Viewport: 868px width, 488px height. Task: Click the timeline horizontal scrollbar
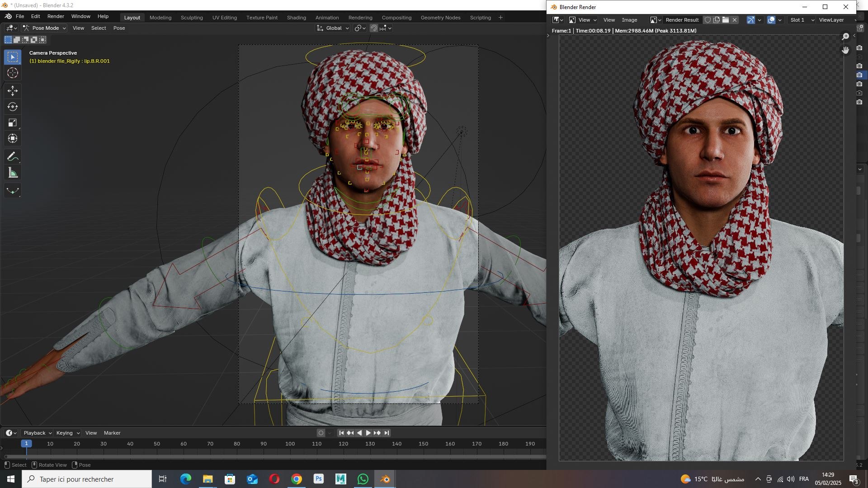click(275, 457)
